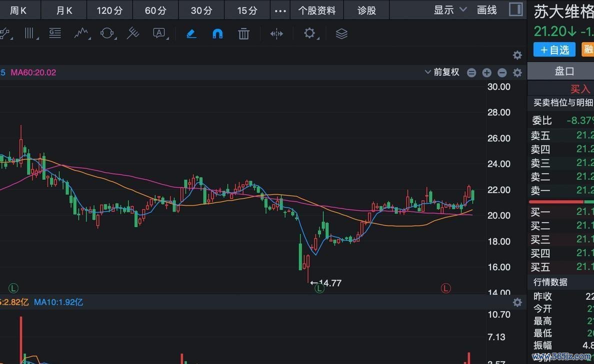Screen dimensions: 594x364
Task: Click the MA60:20.02 indicator label
Action: [x=33, y=72]
